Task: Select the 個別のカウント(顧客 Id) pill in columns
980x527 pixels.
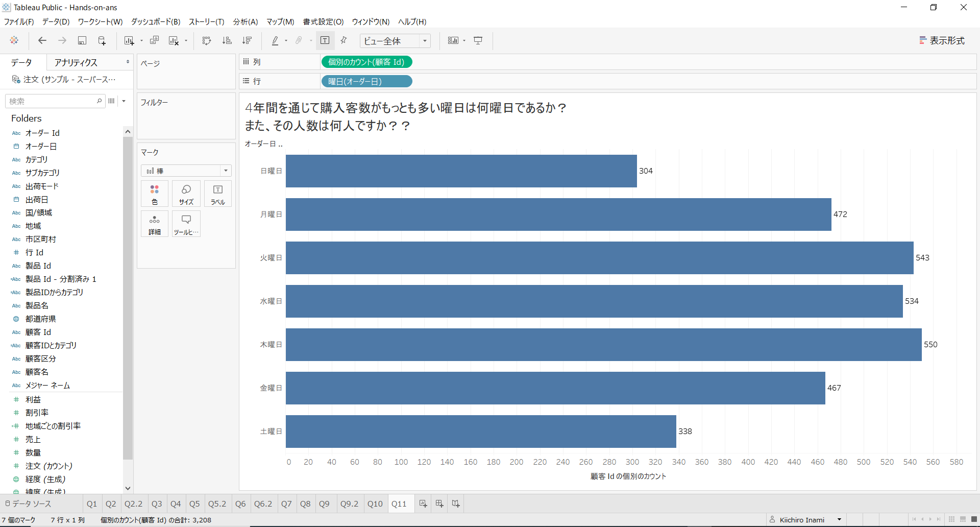Action: coord(366,62)
